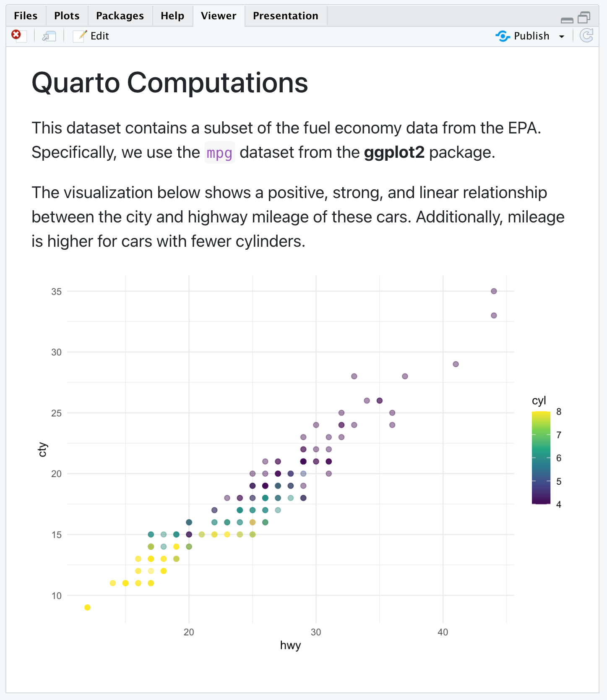Switch to the Presentation tab

point(285,16)
